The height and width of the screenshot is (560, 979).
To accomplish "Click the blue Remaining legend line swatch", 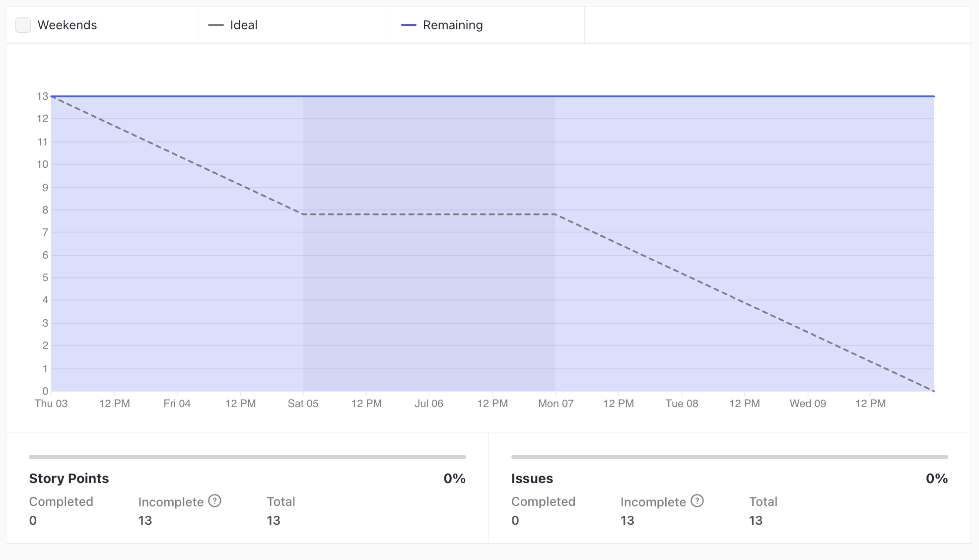I will 409,25.
